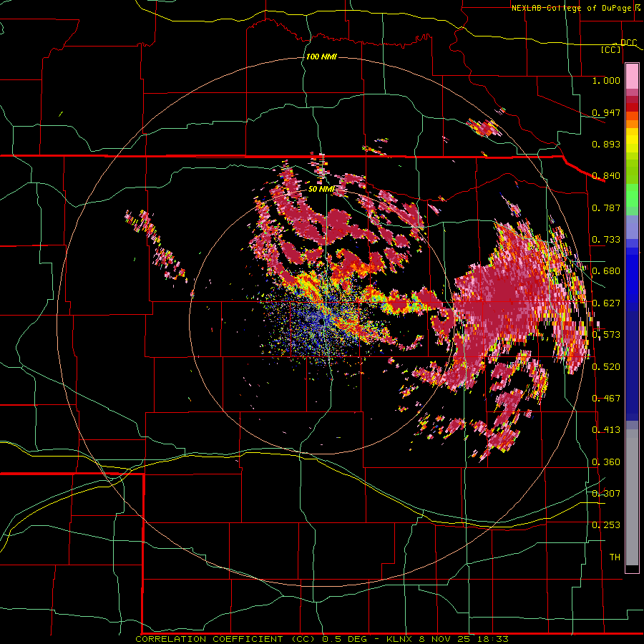
Task: Click the 0.680 legend value
Action: click(x=606, y=271)
